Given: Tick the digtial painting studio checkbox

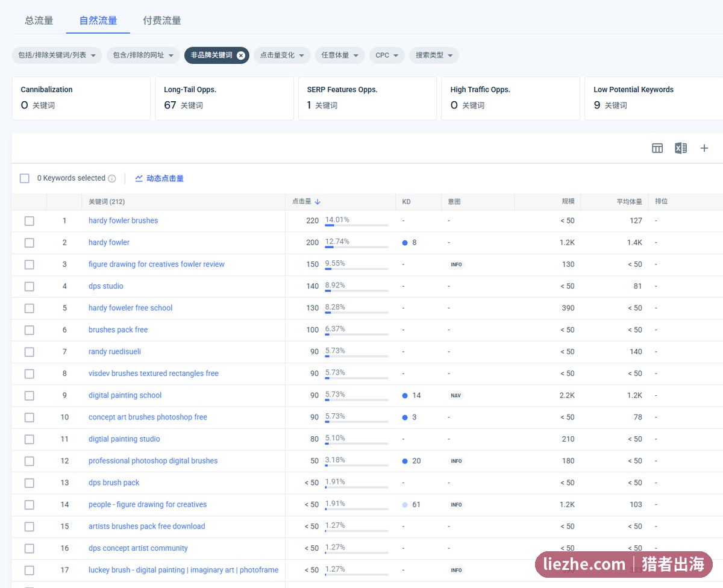Looking at the screenshot, I should point(29,439).
